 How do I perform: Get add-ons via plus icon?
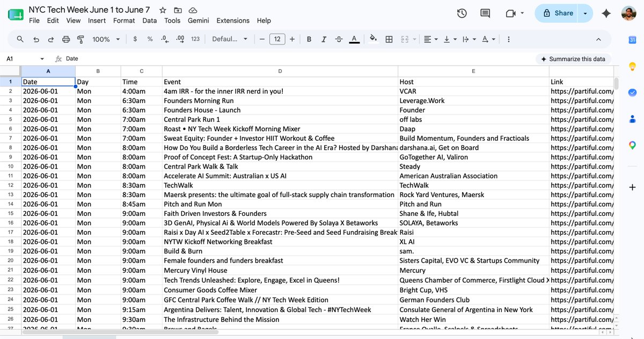coord(632,187)
